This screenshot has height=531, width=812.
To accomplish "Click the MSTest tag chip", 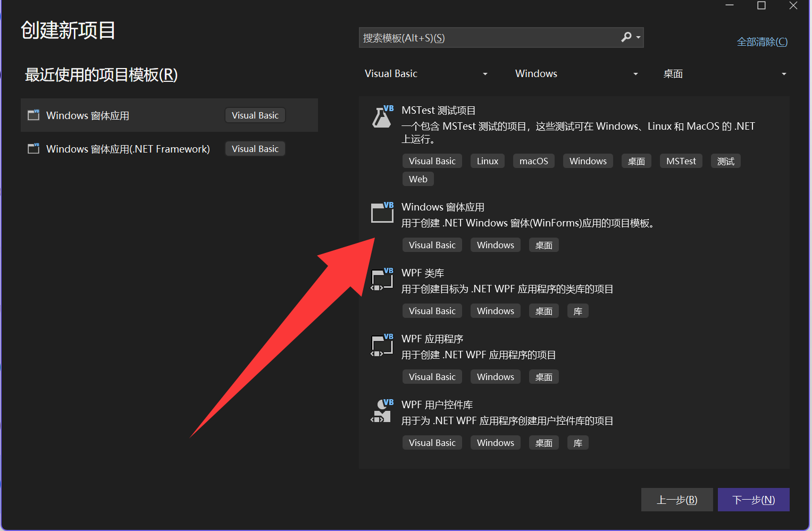I will (x=681, y=161).
